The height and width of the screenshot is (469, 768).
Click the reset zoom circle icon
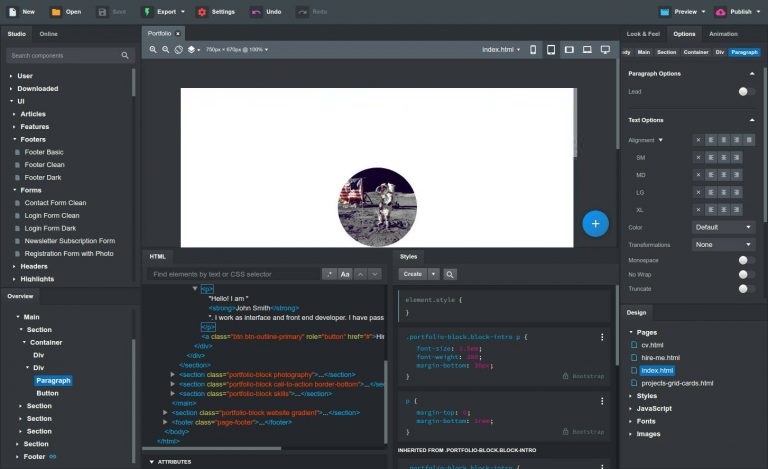tap(179, 49)
